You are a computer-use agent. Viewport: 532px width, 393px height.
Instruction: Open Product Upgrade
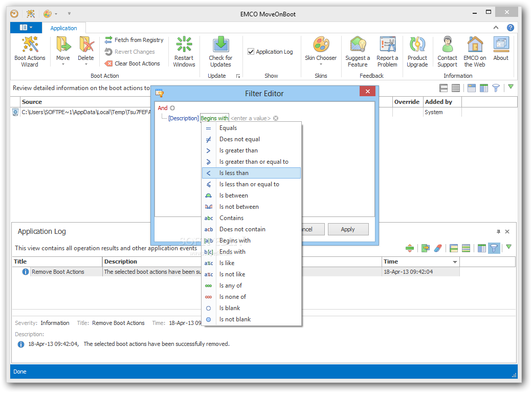tap(417, 52)
